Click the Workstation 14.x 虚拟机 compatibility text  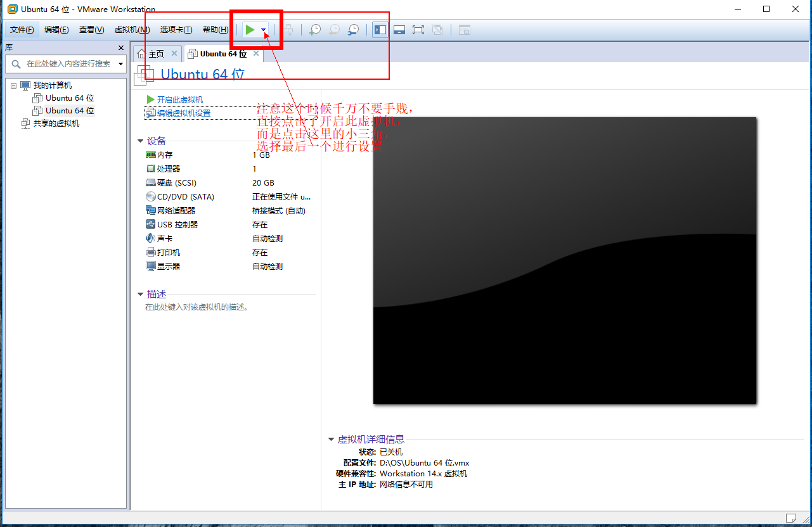[423, 474]
